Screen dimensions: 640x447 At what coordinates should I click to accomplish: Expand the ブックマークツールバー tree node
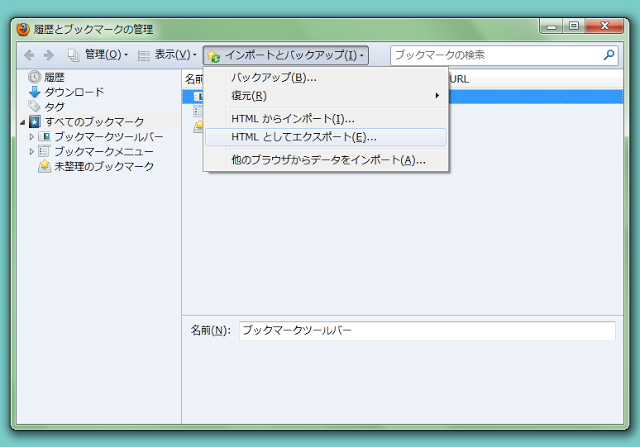click(x=31, y=137)
